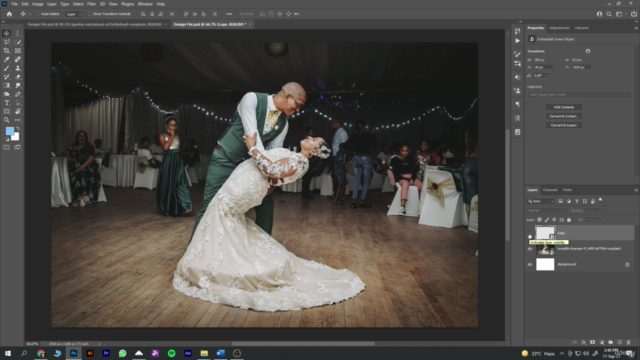Open the Opacity value dropdown

tap(599, 211)
